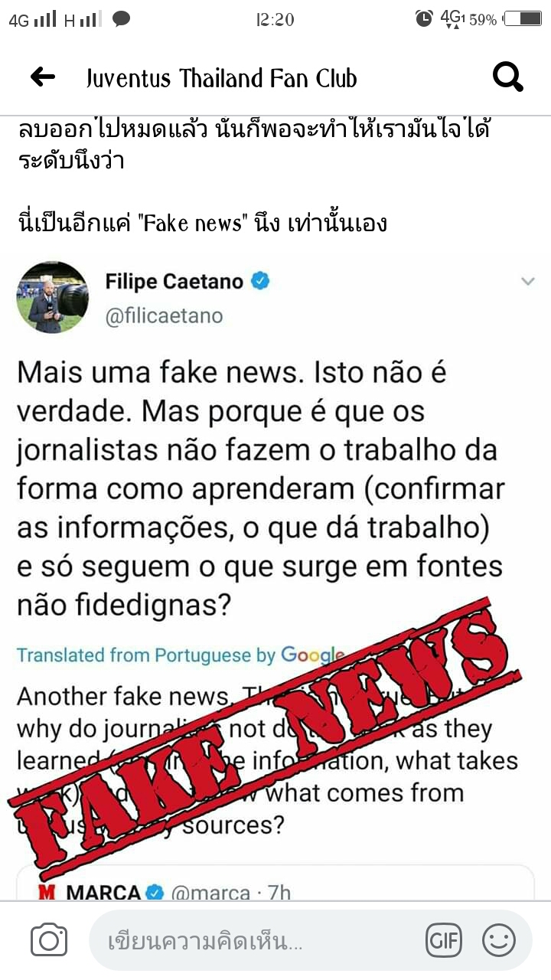551x980 pixels.
Task: Tap the Translated from Portuguese by Google label
Action: [x=181, y=655]
